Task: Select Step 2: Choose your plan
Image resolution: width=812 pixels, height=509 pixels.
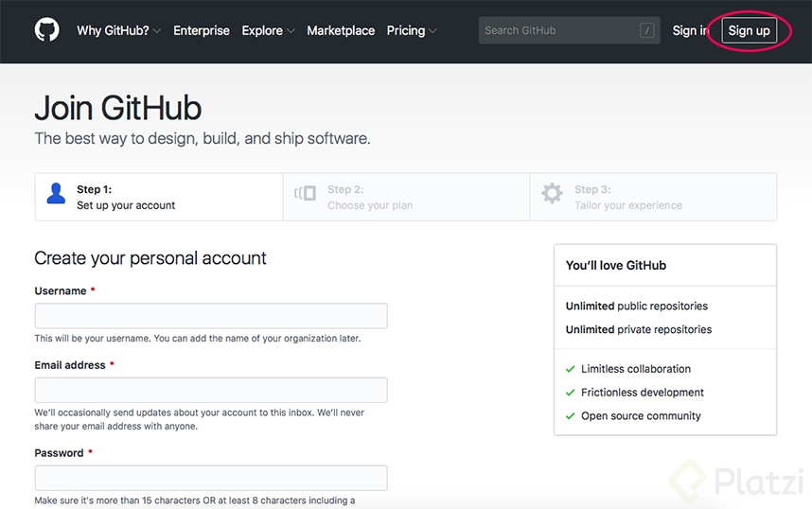Action: tap(406, 197)
